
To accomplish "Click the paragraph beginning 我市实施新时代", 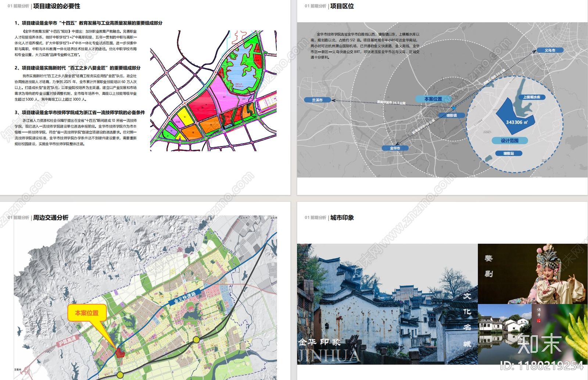I will click(76, 87).
